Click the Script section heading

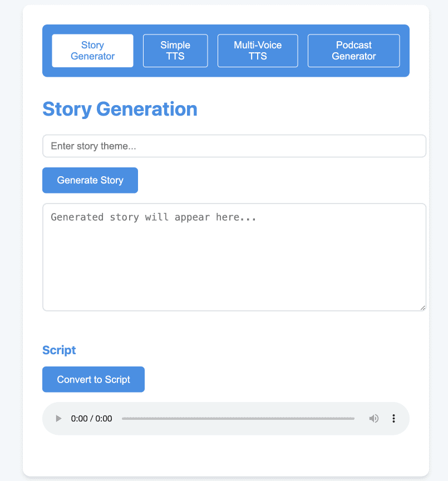pos(59,350)
